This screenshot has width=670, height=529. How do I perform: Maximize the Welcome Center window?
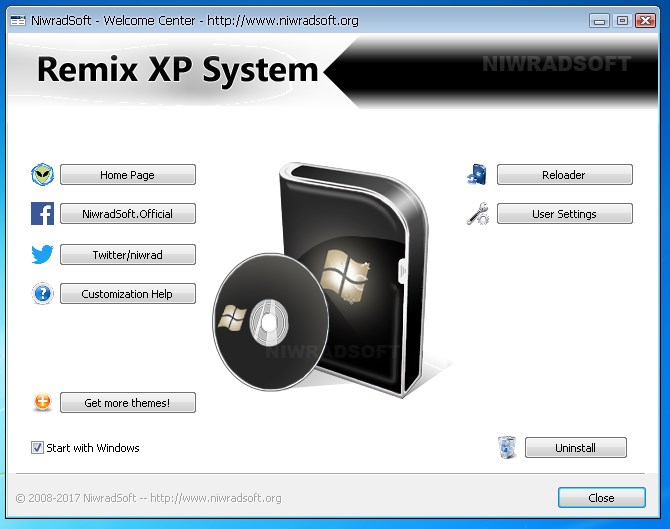(x=622, y=21)
